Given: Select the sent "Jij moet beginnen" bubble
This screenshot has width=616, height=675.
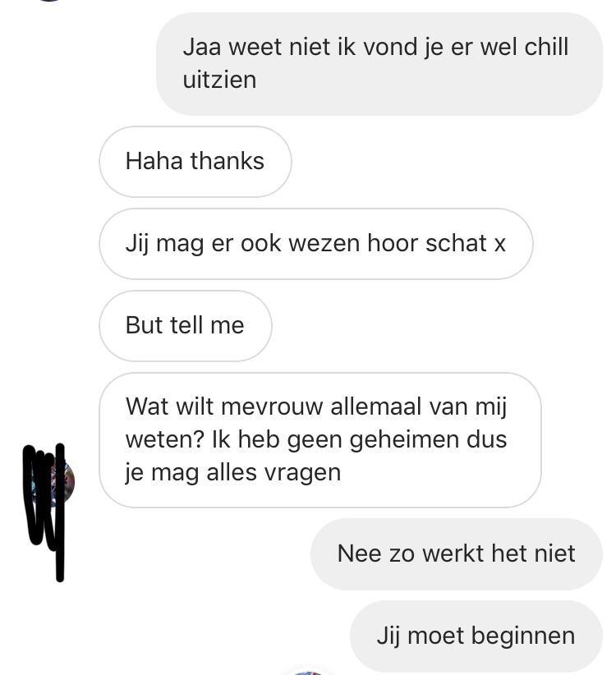Looking at the screenshot, I should click(x=476, y=636).
